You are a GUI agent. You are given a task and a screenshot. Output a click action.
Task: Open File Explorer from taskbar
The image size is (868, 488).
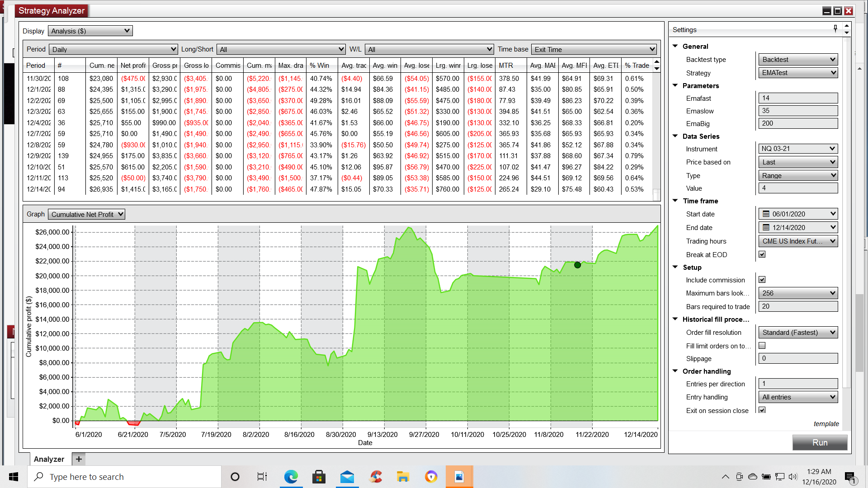(403, 477)
